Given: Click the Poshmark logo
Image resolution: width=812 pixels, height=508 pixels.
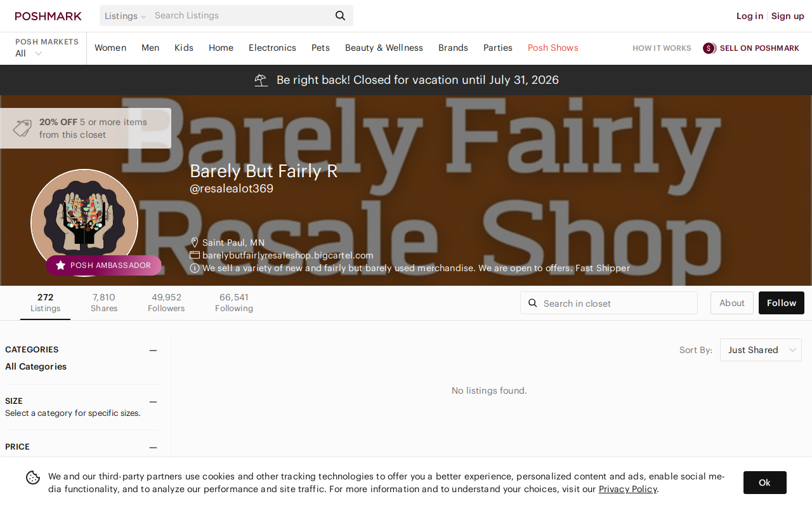Looking at the screenshot, I should coord(48,16).
